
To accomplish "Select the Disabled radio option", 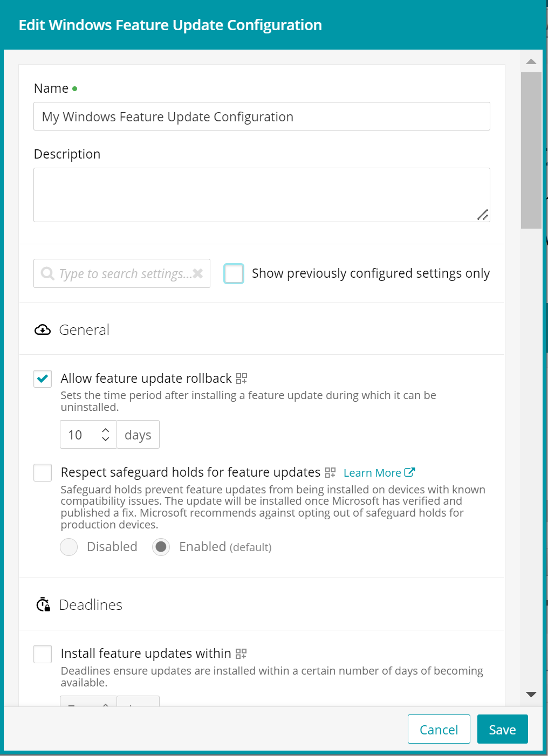I will (69, 547).
